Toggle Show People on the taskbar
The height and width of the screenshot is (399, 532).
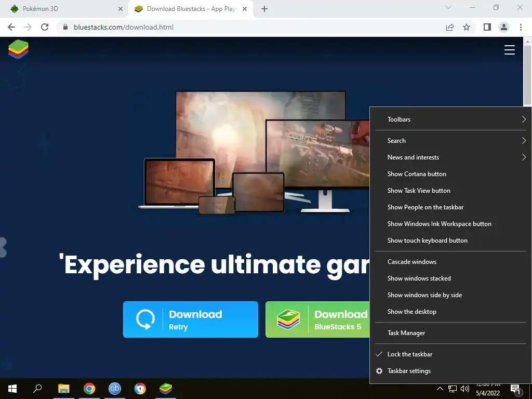pos(450,207)
